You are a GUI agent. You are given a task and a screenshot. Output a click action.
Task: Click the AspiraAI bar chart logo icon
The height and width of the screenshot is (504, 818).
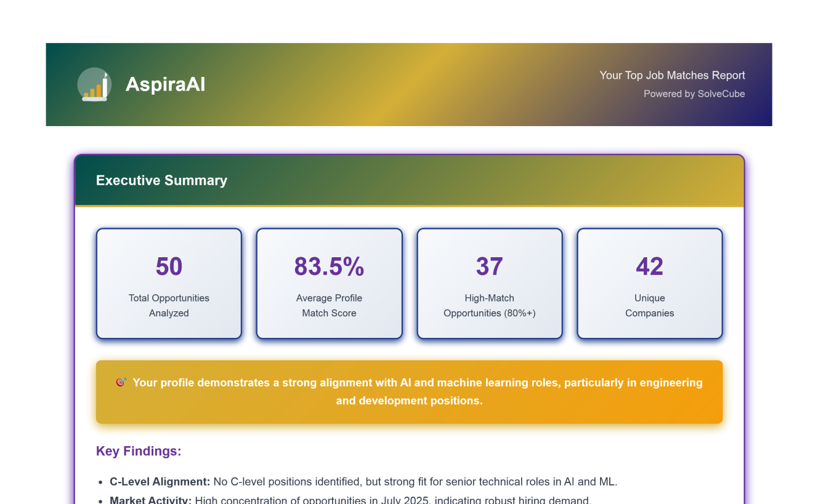(x=94, y=85)
